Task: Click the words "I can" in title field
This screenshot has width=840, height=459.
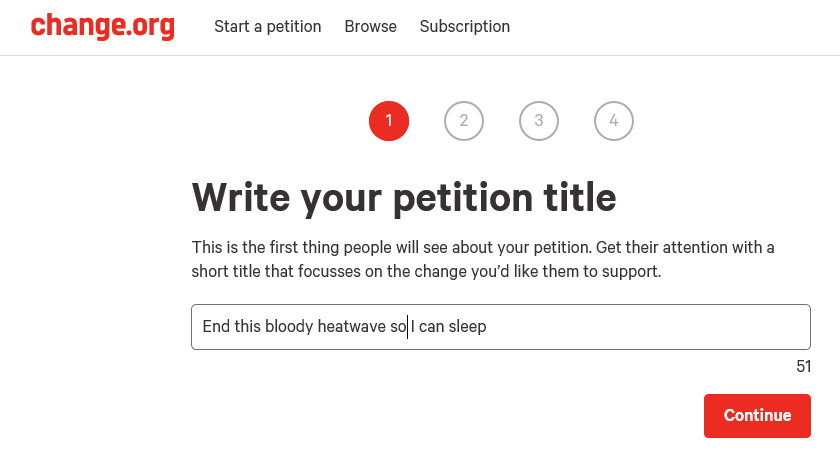Action: tap(428, 326)
